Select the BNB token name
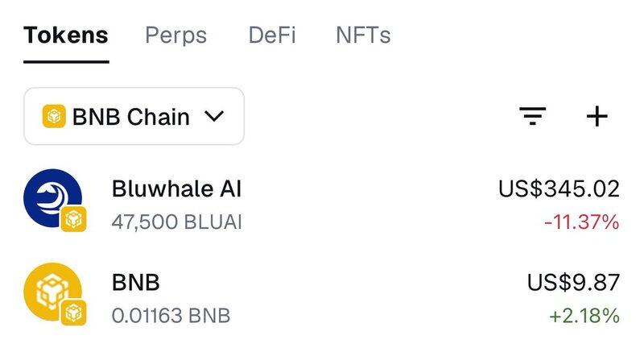 pos(135,282)
